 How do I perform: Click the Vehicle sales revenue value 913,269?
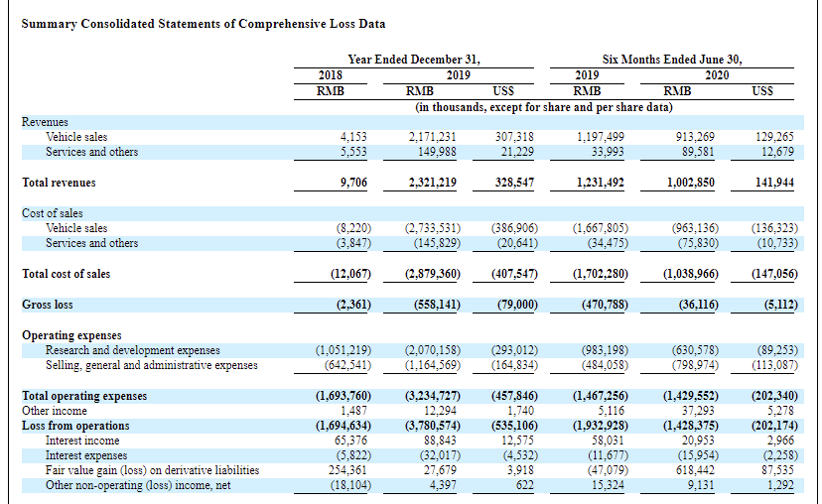click(x=695, y=137)
